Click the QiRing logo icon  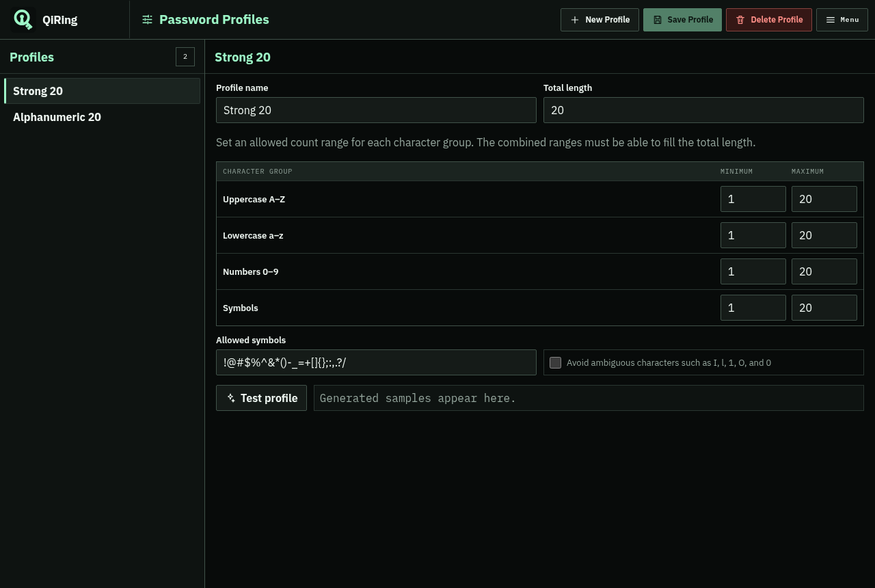tap(23, 20)
